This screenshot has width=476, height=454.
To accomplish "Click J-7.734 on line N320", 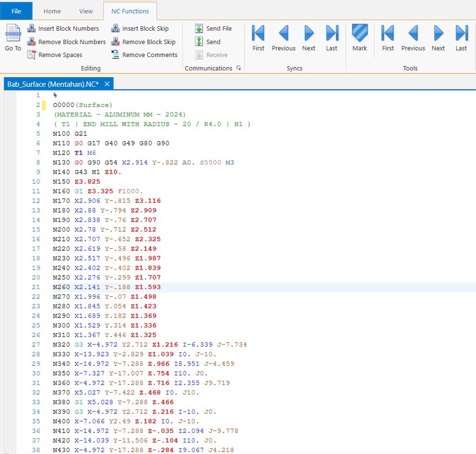I will point(232,344).
